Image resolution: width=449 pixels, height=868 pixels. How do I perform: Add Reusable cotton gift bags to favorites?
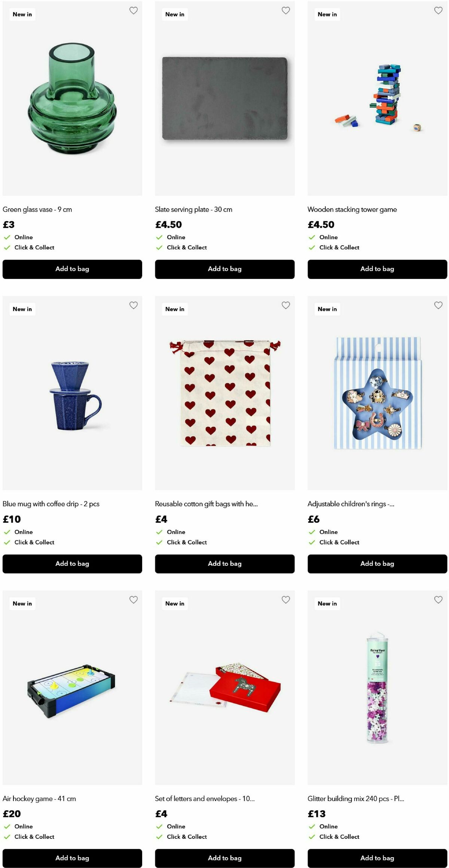tap(286, 305)
